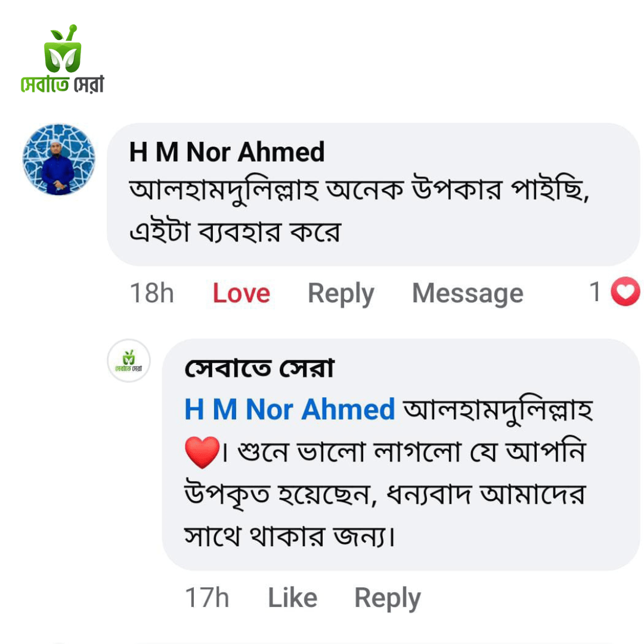Reply to H M Nor Ahmed's comment
This screenshot has width=644, height=644.
[340, 293]
